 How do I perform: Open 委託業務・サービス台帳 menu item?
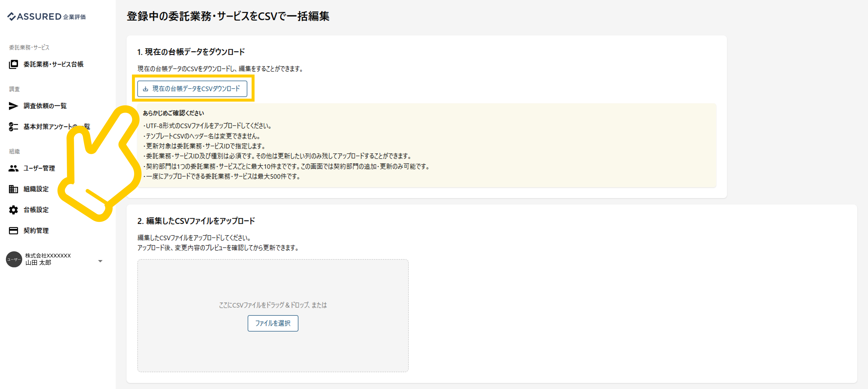(53, 64)
